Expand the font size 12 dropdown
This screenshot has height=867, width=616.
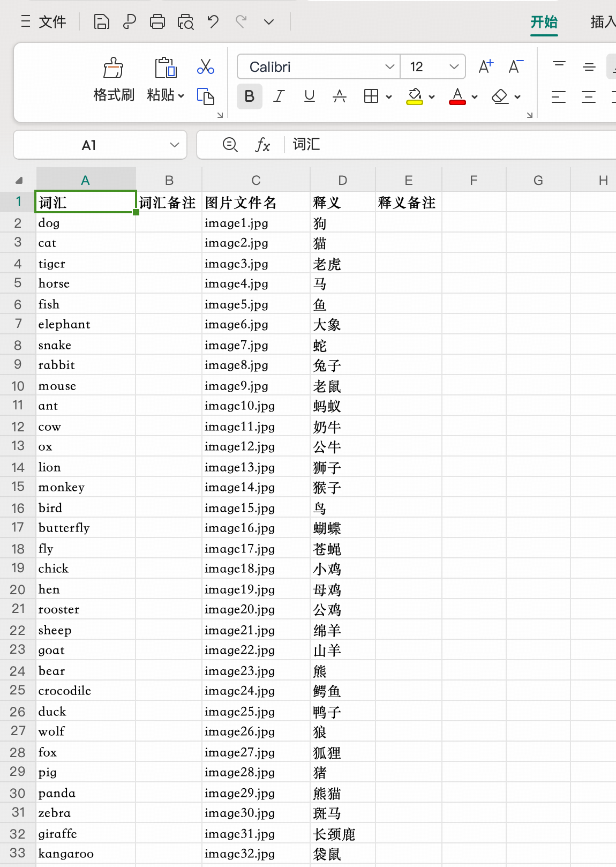point(454,67)
